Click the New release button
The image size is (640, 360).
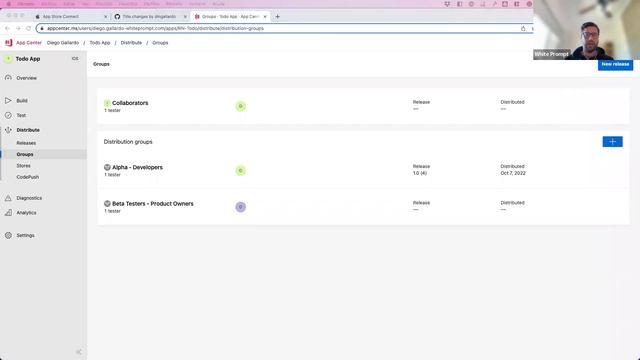tap(615, 64)
